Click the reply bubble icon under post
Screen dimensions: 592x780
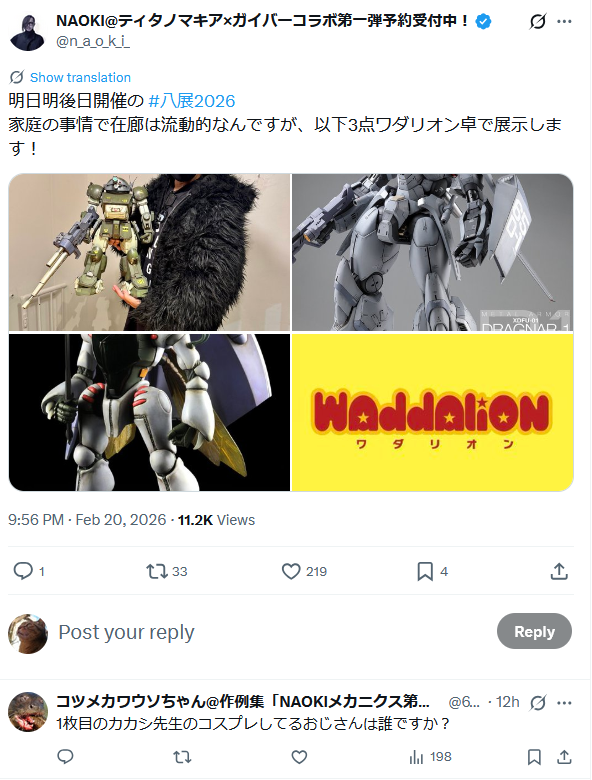[23, 571]
